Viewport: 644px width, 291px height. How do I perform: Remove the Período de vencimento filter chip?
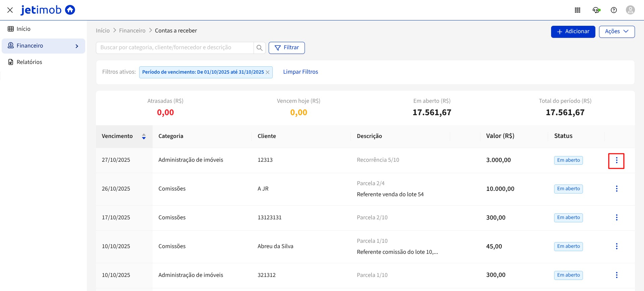coord(268,72)
